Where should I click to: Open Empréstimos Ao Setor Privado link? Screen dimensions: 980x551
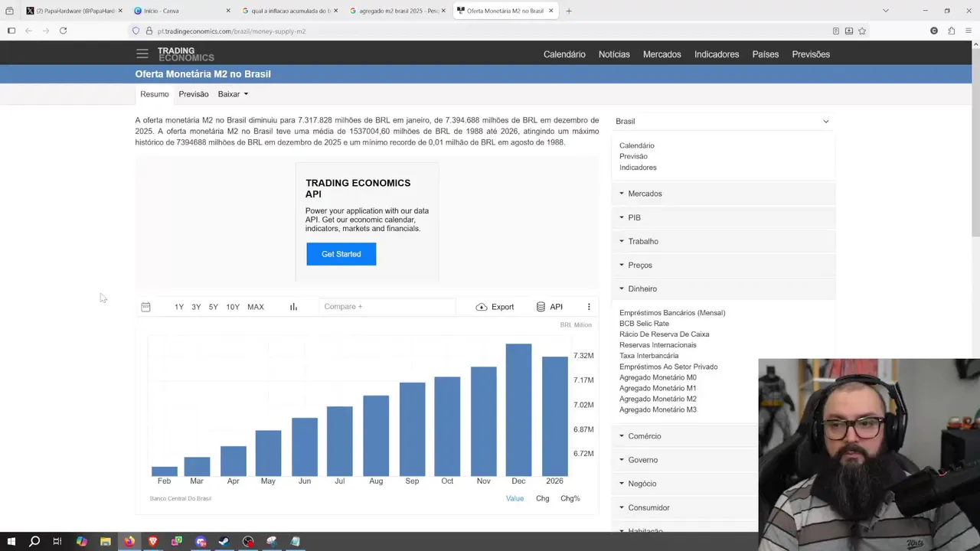click(668, 367)
